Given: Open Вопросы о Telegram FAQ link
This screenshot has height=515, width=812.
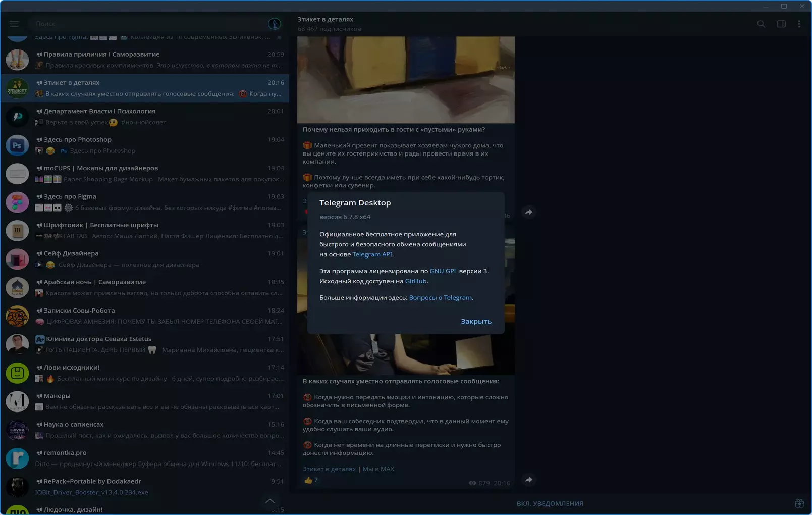Looking at the screenshot, I should [441, 298].
